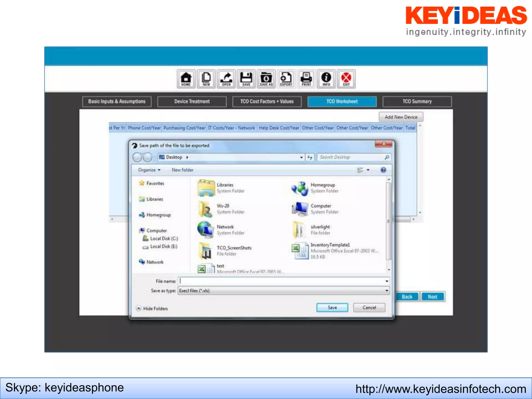Image resolution: width=532 pixels, height=399 pixels.
Task: Switch to the Device Treatment tab
Action: click(x=192, y=102)
